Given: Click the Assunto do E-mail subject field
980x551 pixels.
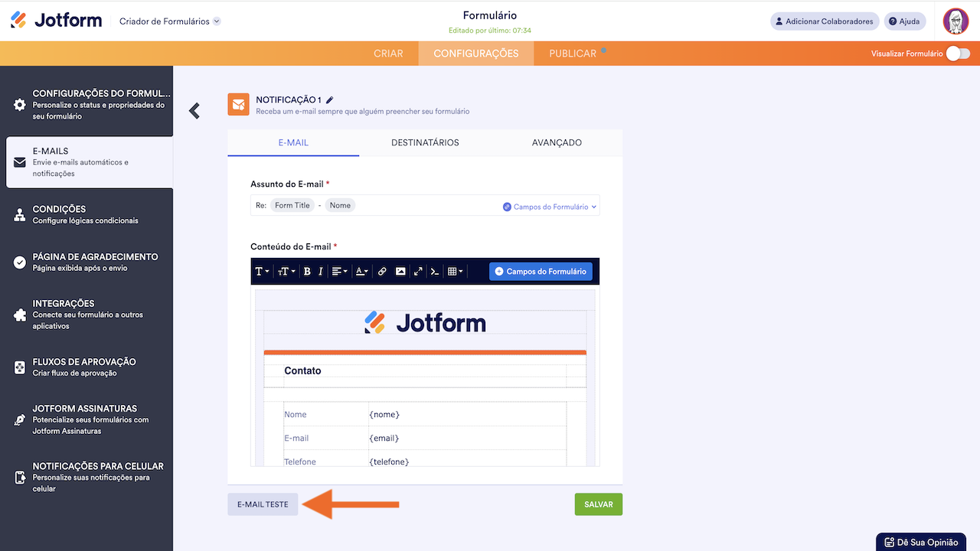Looking at the screenshot, I should pyautogui.click(x=425, y=205).
